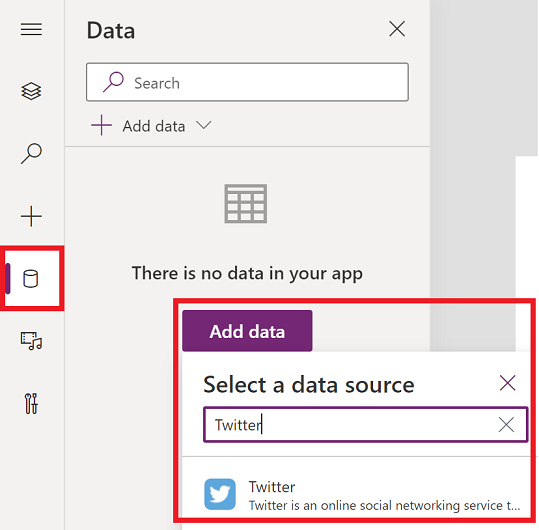Close the Select a data source popup
The width and height of the screenshot is (539, 530).
click(507, 383)
